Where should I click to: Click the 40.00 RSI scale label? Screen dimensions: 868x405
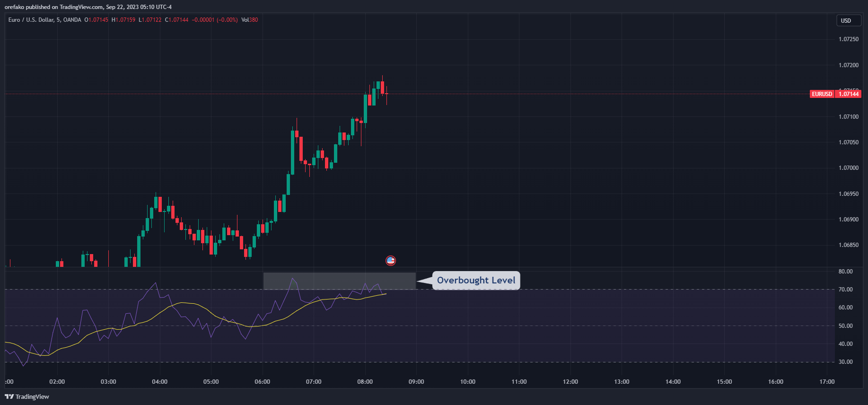click(x=846, y=344)
